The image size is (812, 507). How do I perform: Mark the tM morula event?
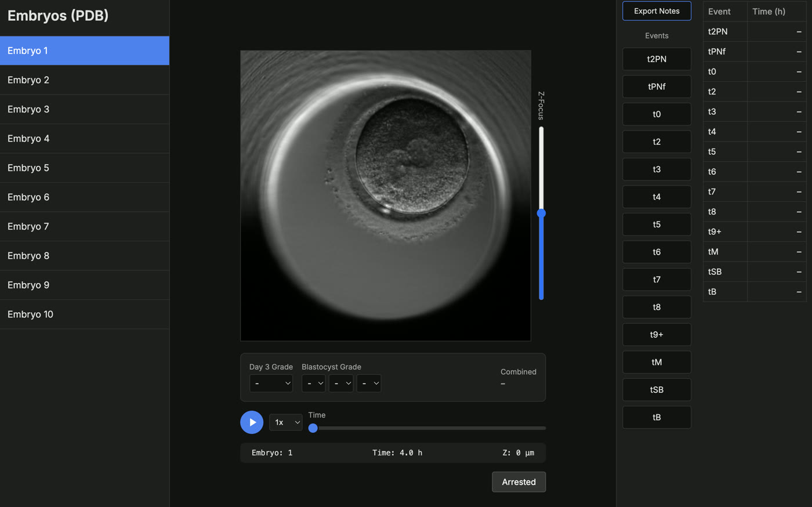(x=657, y=362)
